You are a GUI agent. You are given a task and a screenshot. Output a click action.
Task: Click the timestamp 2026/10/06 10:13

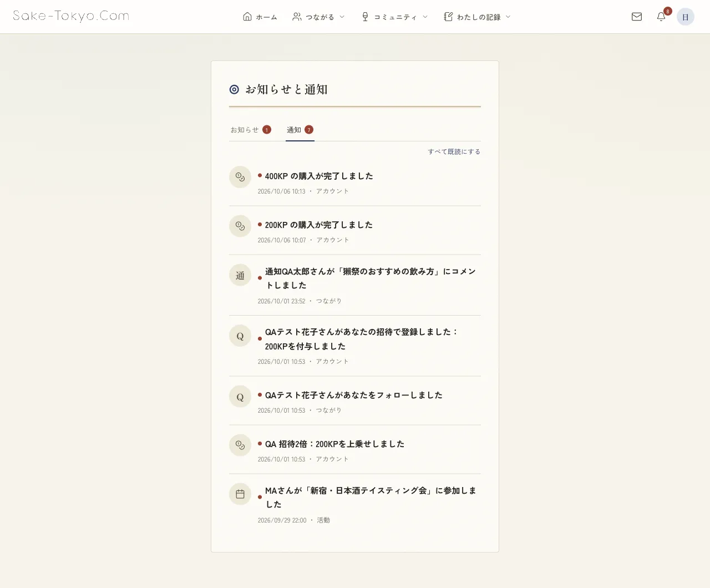pyautogui.click(x=281, y=191)
